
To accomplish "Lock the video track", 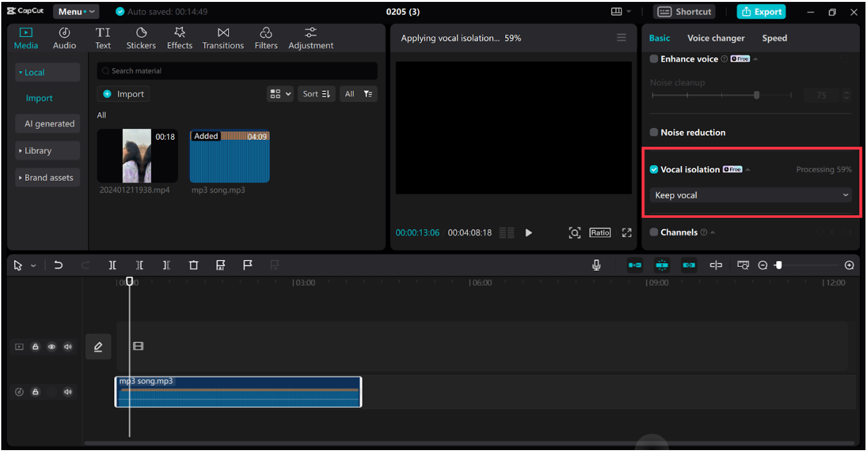I will [35, 347].
